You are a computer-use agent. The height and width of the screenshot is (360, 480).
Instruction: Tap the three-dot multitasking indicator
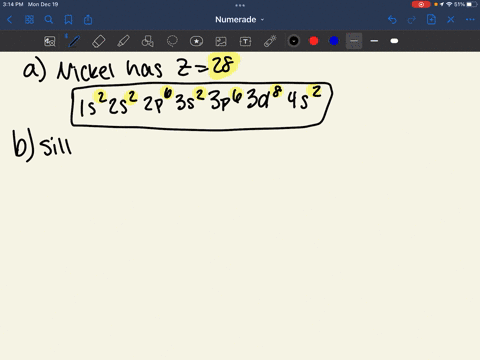point(240,5)
